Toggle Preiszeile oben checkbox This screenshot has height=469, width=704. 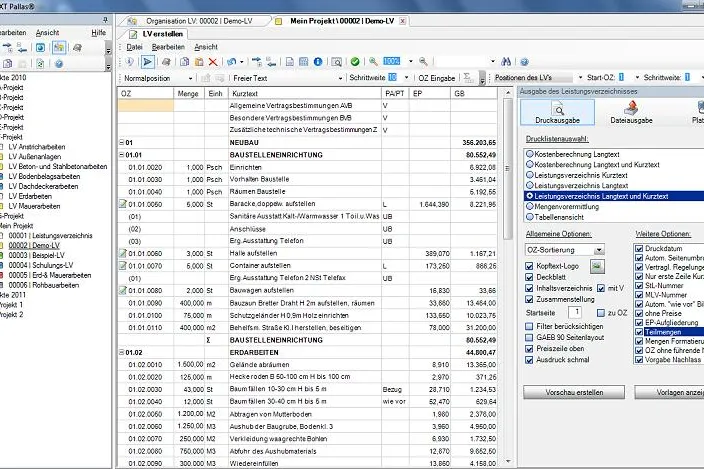pyautogui.click(x=529, y=349)
